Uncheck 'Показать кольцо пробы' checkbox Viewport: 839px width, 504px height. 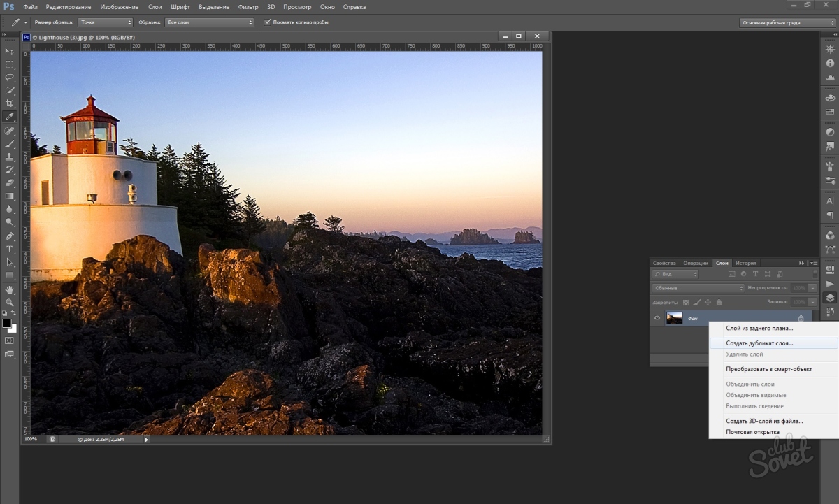click(x=267, y=22)
